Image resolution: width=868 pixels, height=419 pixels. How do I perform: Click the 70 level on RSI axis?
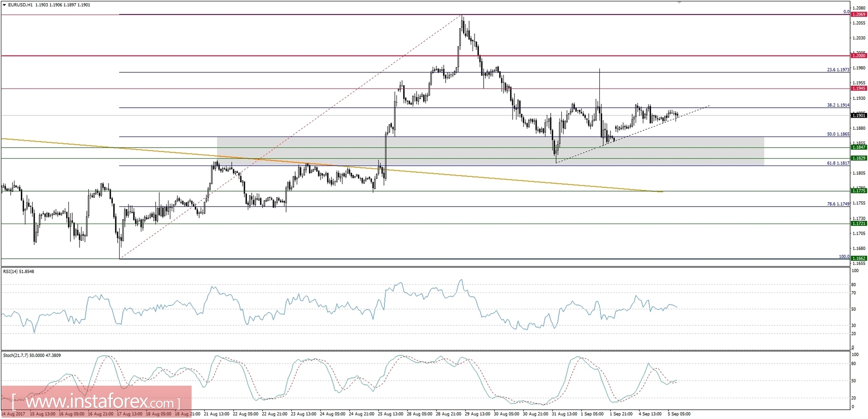[854, 293]
